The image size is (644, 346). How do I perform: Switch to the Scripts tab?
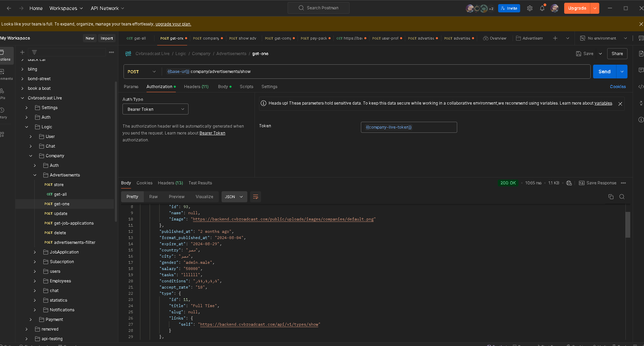coord(246,87)
